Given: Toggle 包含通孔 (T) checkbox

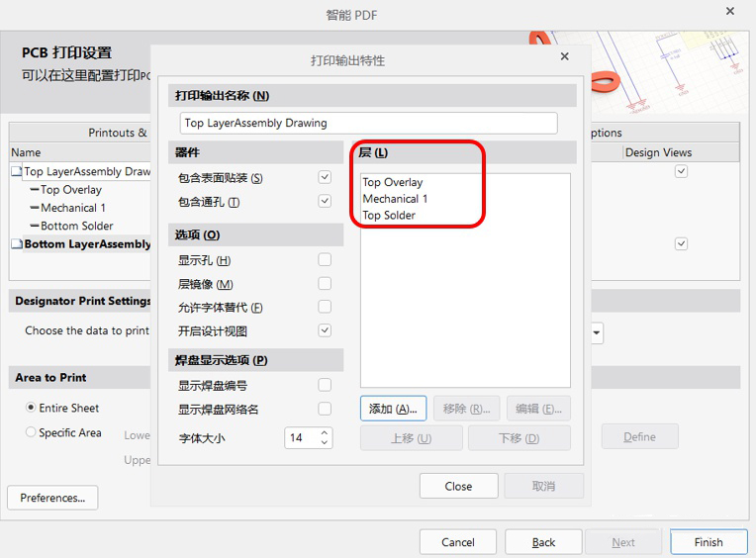Looking at the screenshot, I should [325, 201].
